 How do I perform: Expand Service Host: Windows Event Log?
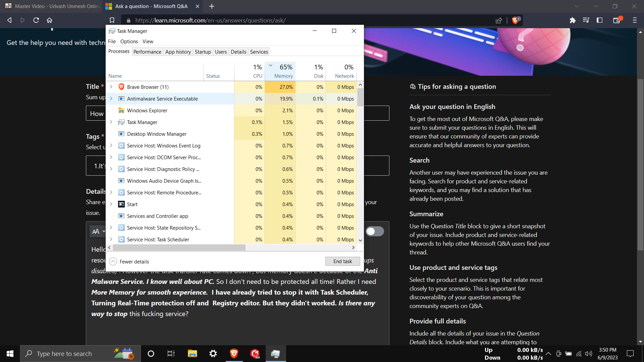coord(111,145)
